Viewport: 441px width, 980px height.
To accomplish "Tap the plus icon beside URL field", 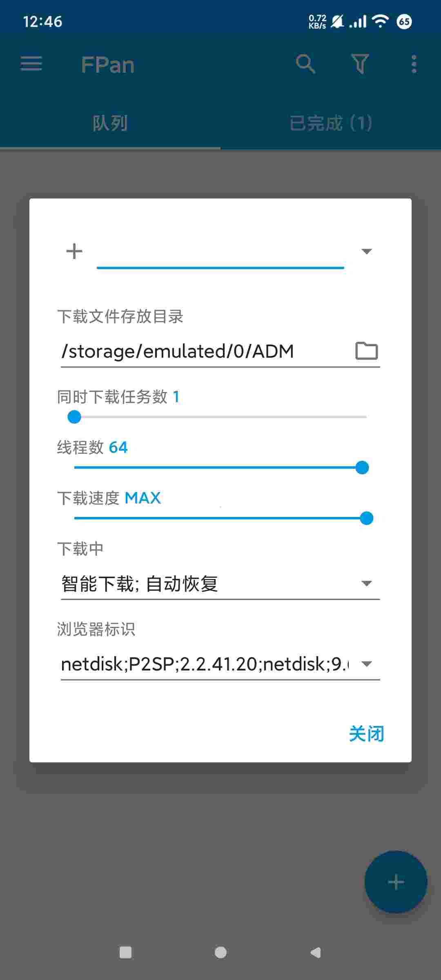I will pos(74,251).
